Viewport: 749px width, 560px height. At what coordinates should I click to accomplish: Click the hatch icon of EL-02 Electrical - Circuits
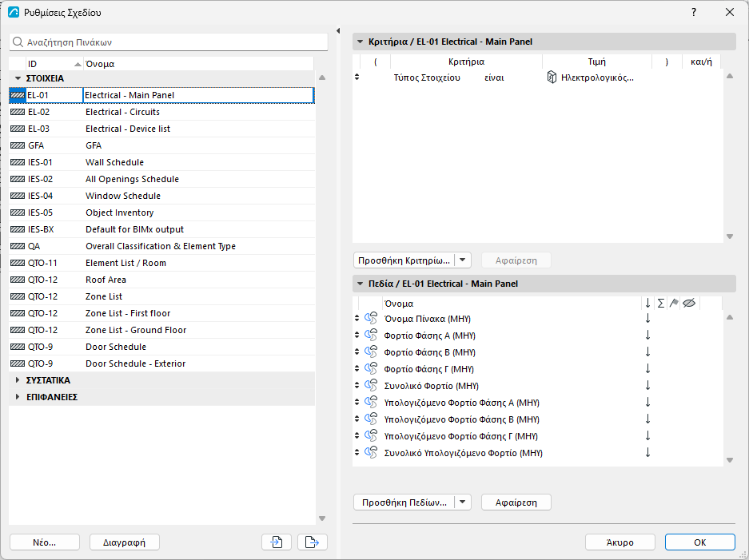[18, 112]
